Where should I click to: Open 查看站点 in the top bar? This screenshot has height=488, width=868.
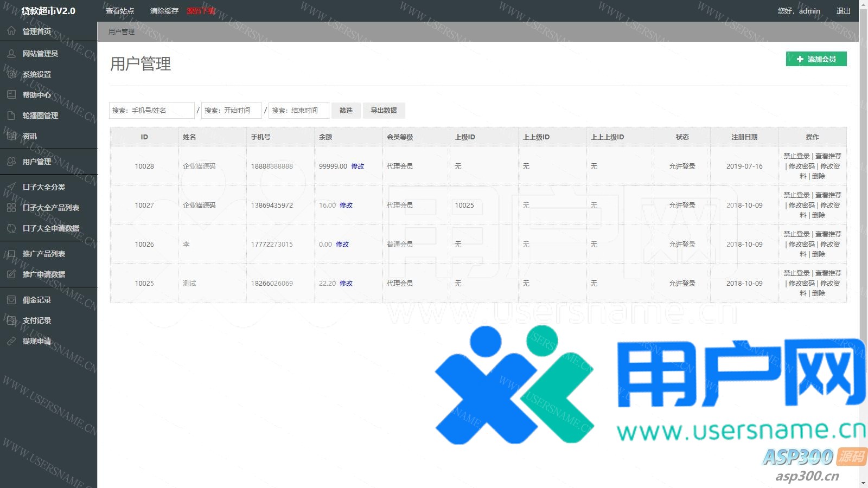[x=120, y=11]
